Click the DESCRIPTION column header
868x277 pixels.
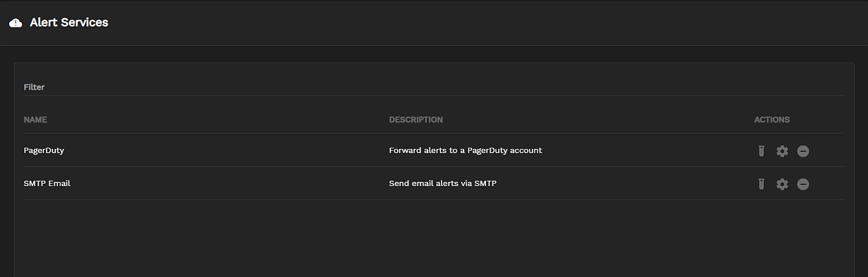415,120
